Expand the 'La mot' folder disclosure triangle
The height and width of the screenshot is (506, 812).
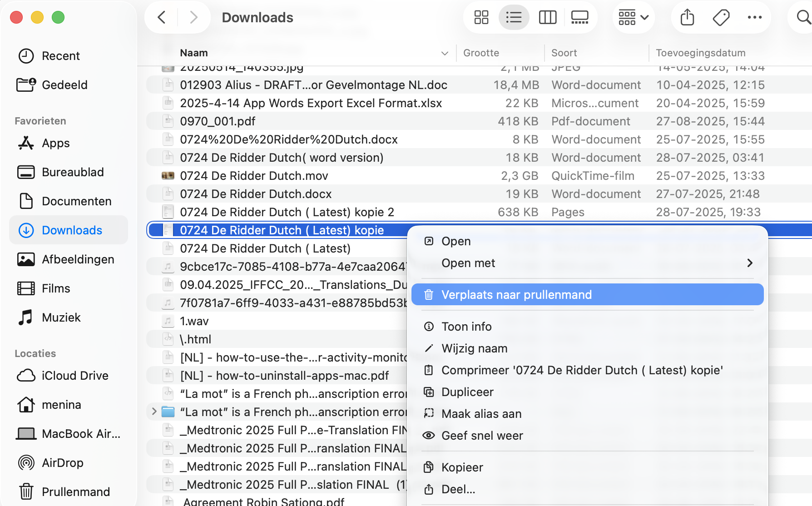point(153,412)
